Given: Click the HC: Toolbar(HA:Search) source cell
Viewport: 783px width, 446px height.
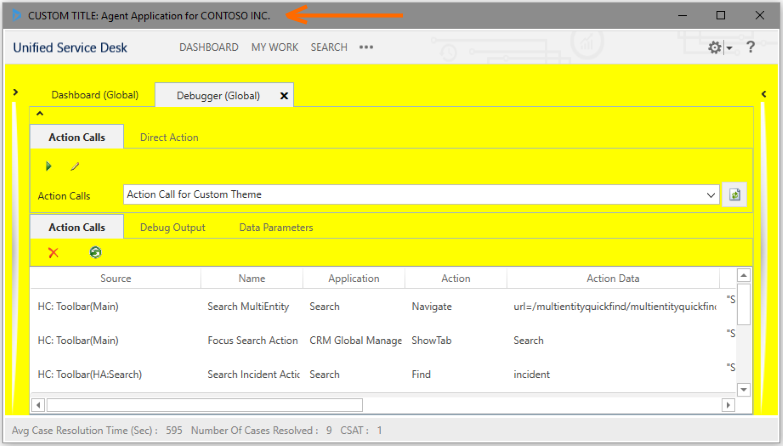Looking at the screenshot, I should 90,374.
